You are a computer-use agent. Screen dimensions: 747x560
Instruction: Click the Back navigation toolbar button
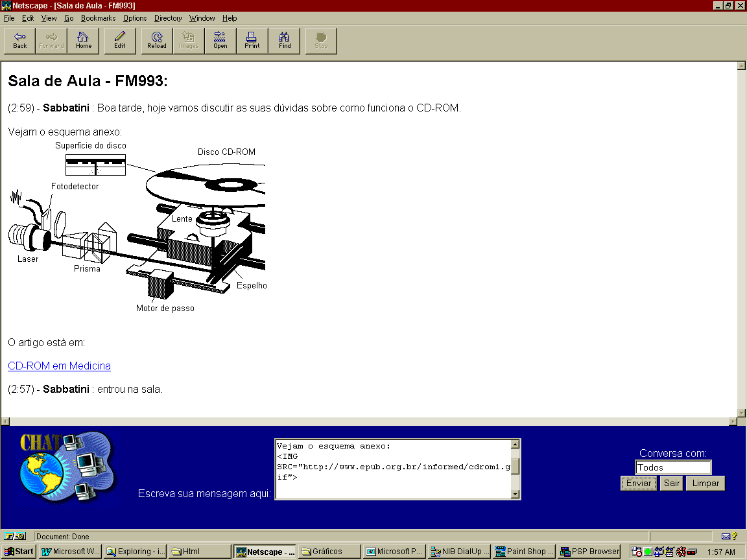[x=20, y=41]
